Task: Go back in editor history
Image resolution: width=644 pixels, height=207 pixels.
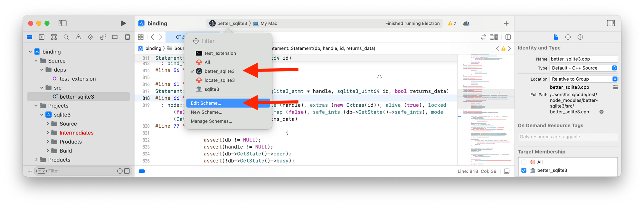Action: pyautogui.click(x=153, y=37)
